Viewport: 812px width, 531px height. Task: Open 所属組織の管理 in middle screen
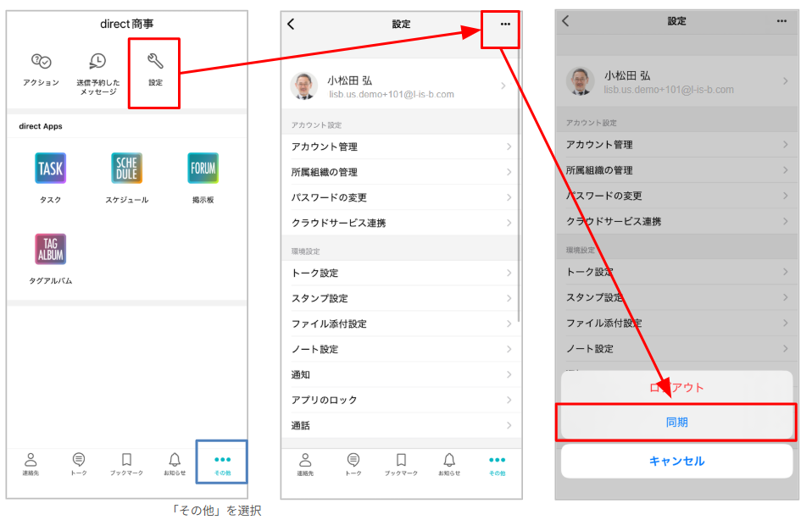click(401, 172)
